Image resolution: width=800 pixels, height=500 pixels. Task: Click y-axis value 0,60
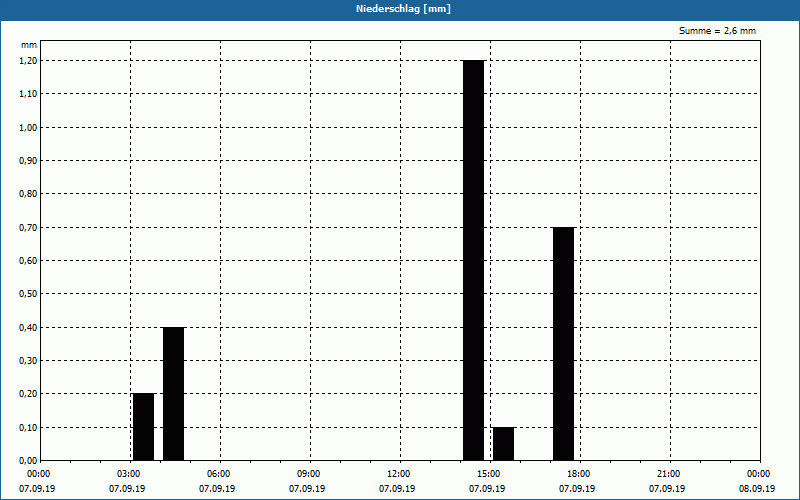pos(29,261)
